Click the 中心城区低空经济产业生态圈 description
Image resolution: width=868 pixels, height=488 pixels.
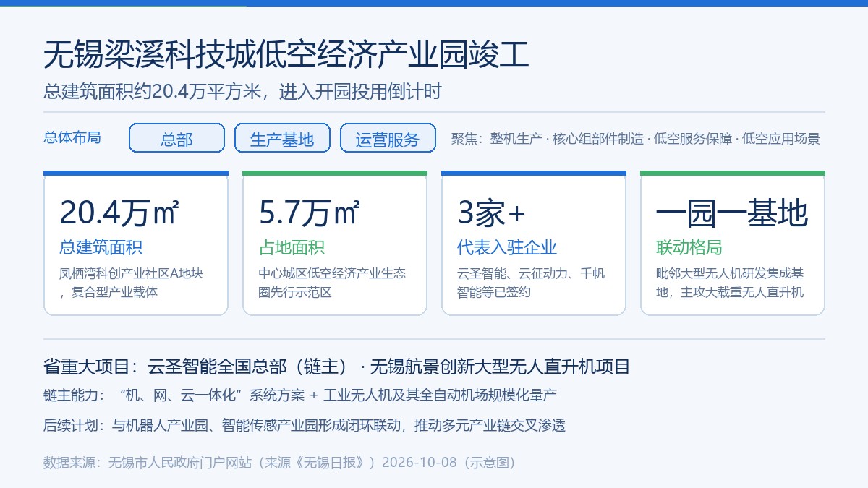tap(332, 283)
